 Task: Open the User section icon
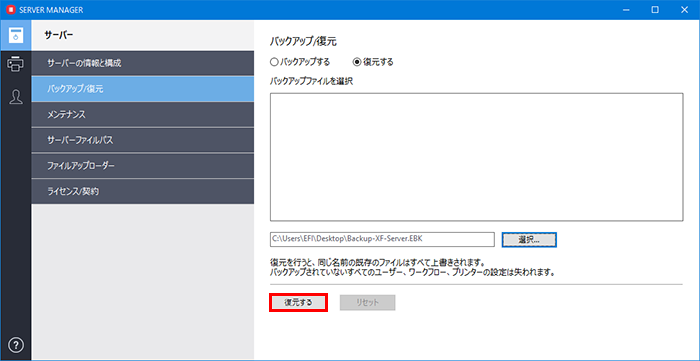pos(16,97)
